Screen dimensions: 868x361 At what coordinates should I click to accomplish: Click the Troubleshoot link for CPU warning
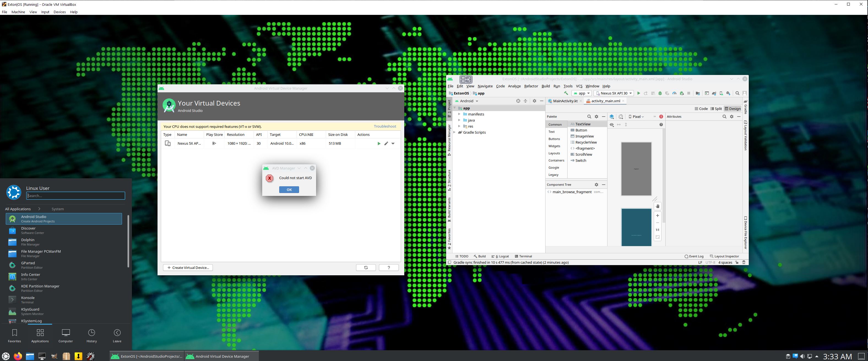(385, 126)
